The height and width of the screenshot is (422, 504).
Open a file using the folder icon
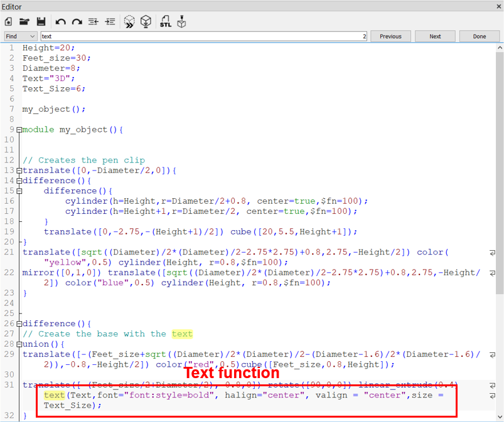24,22
